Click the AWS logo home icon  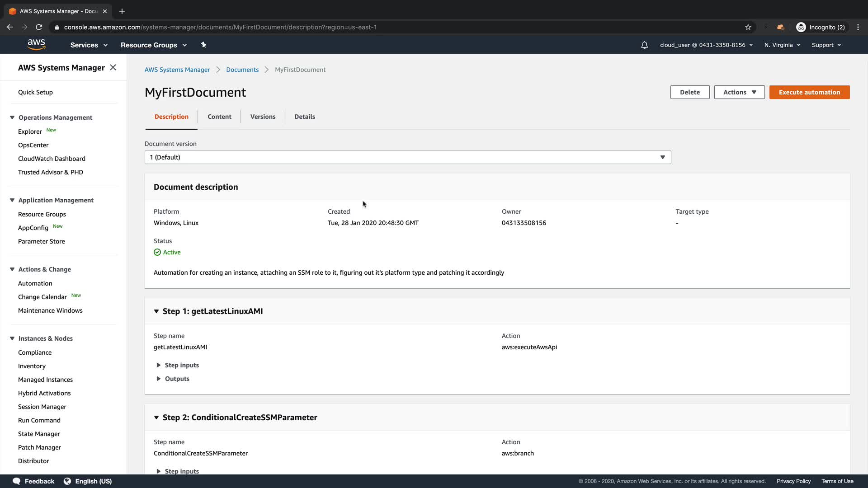36,44
